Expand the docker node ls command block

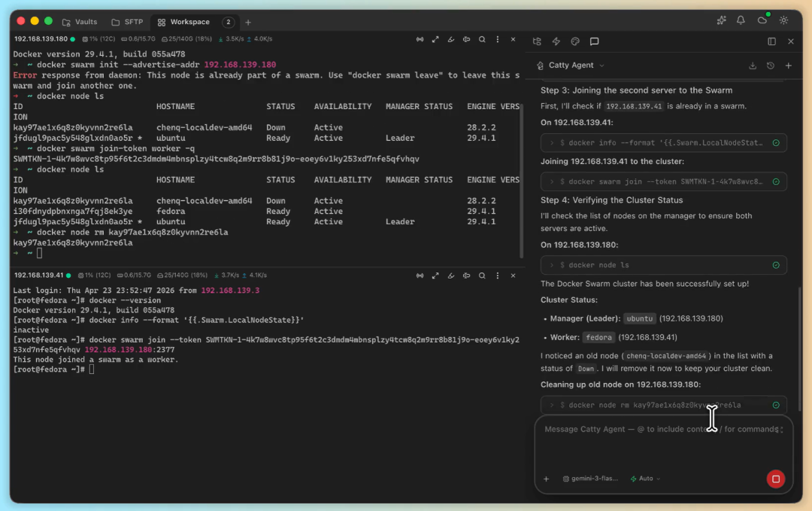click(x=663, y=265)
